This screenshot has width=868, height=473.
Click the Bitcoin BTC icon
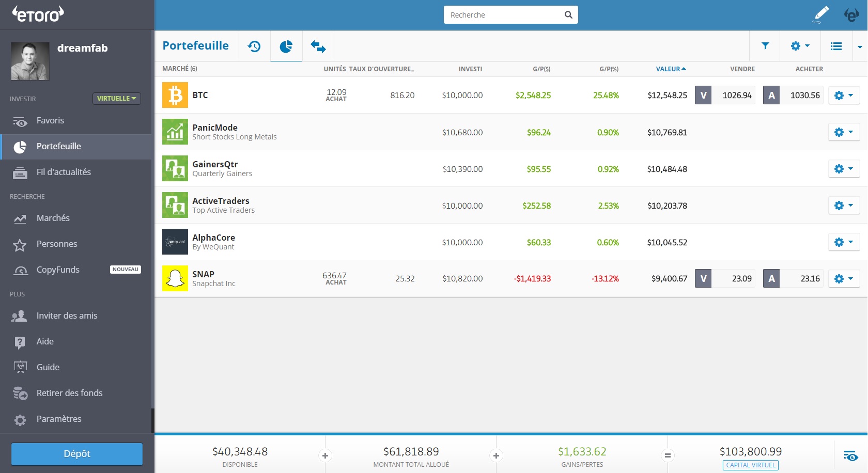(x=175, y=95)
